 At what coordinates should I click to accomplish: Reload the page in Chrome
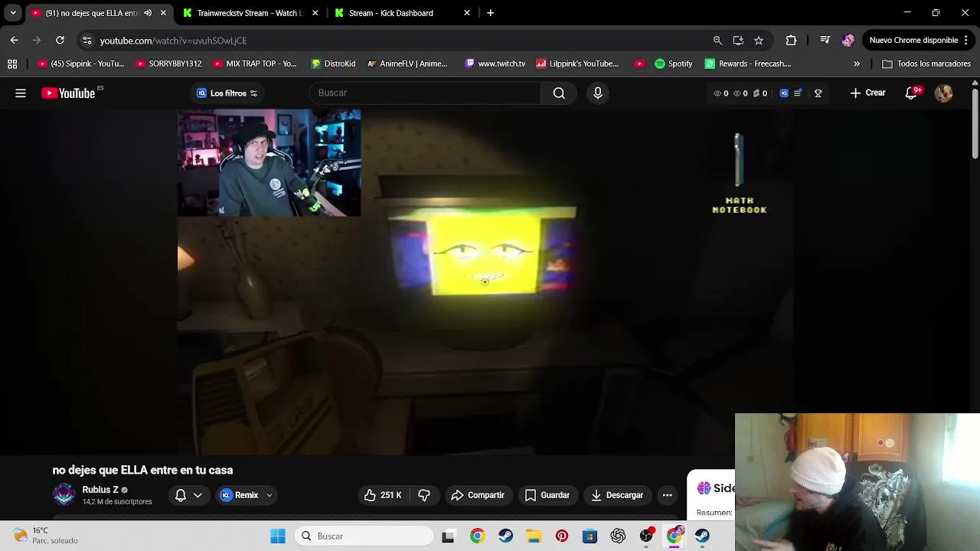60,41
